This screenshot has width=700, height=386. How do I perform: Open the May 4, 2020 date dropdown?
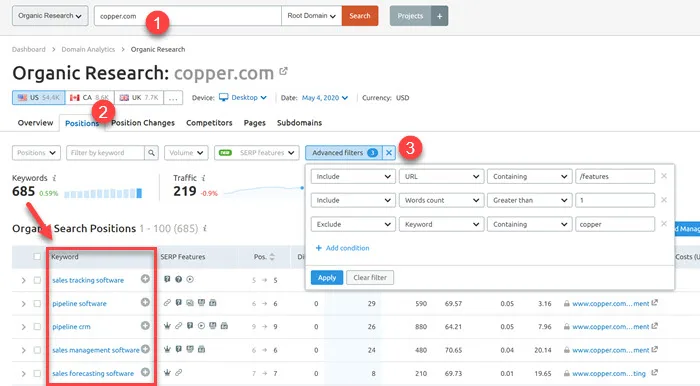pyautogui.click(x=325, y=98)
